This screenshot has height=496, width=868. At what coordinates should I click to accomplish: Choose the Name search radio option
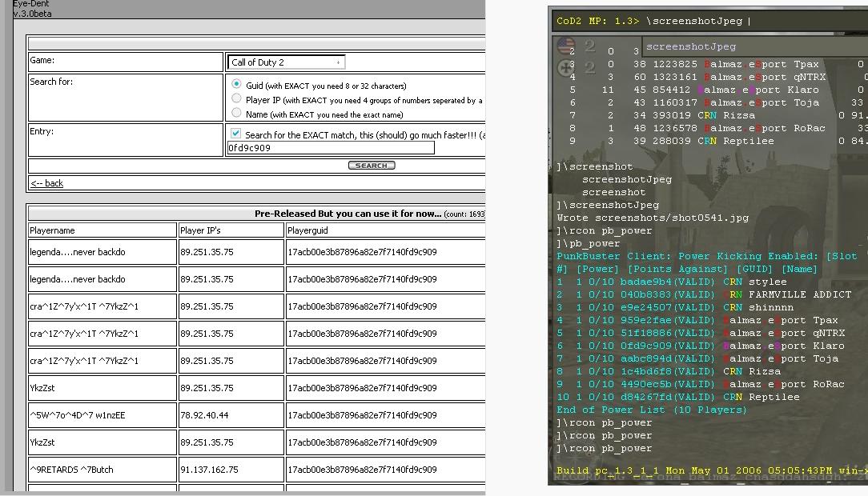236,113
